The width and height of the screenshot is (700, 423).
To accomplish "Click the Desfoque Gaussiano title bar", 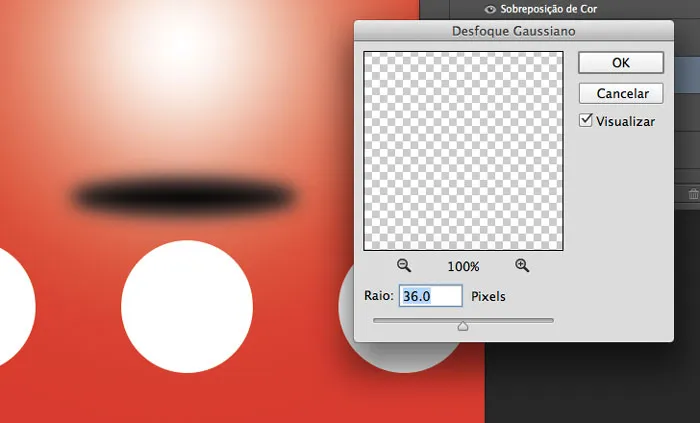I will click(513, 31).
